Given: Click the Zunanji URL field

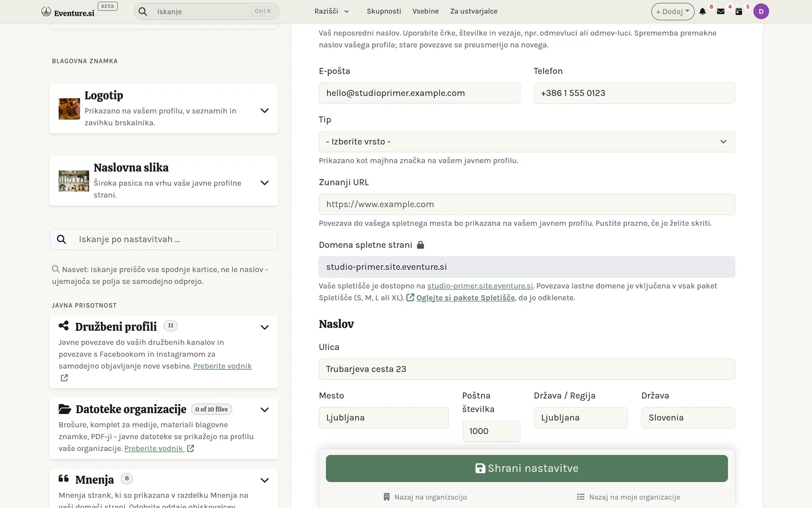Looking at the screenshot, I should (x=527, y=204).
